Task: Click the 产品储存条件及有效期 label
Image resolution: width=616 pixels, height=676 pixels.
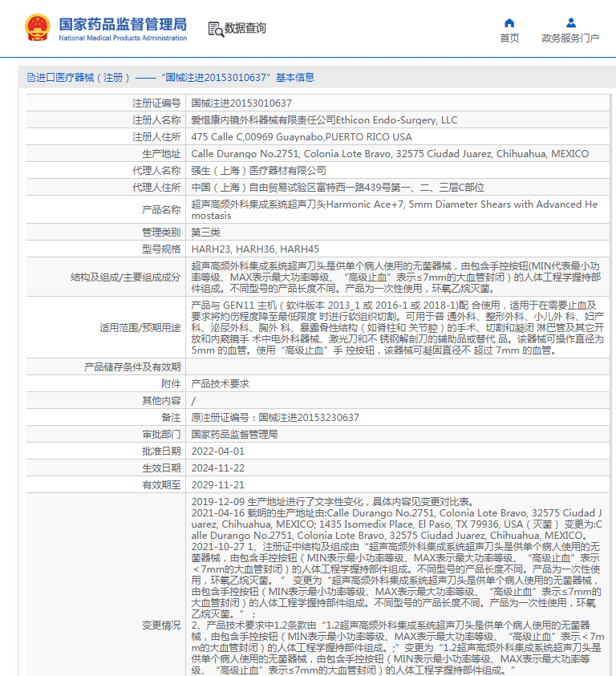Action: click(132, 367)
